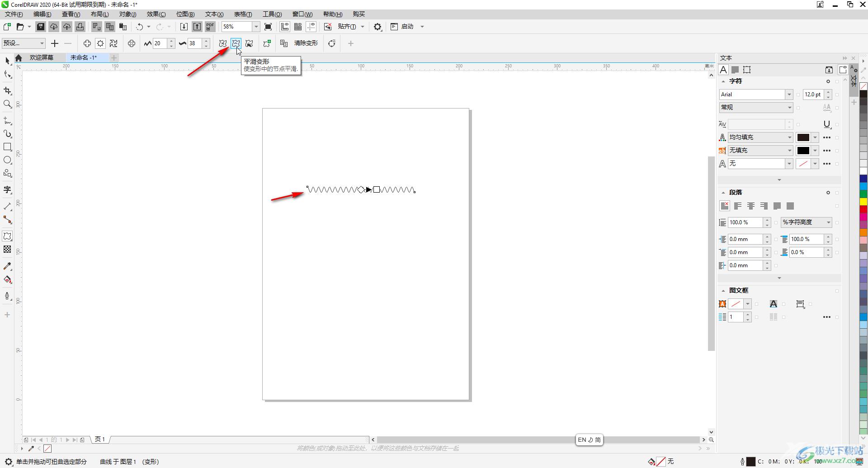Open the 文件 menu
868x468 pixels.
(14, 14)
